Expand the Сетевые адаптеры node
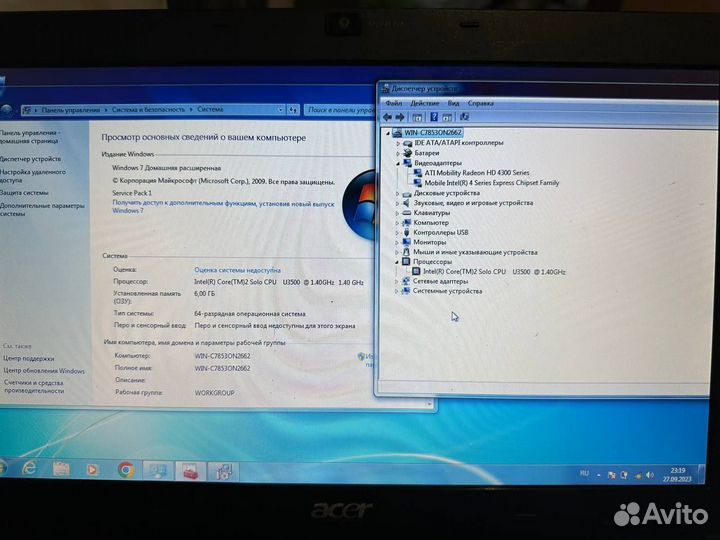Viewport: 720px width, 540px height. (x=397, y=281)
